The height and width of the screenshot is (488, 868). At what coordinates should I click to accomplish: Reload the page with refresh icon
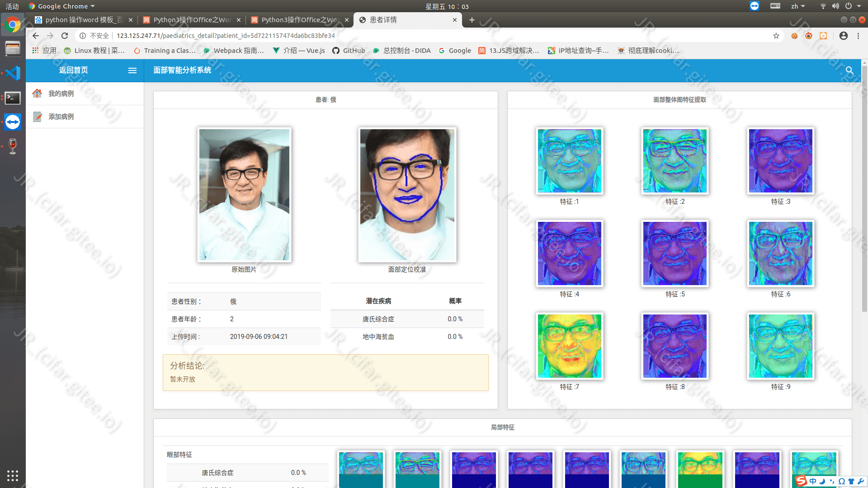coord(65,36)
